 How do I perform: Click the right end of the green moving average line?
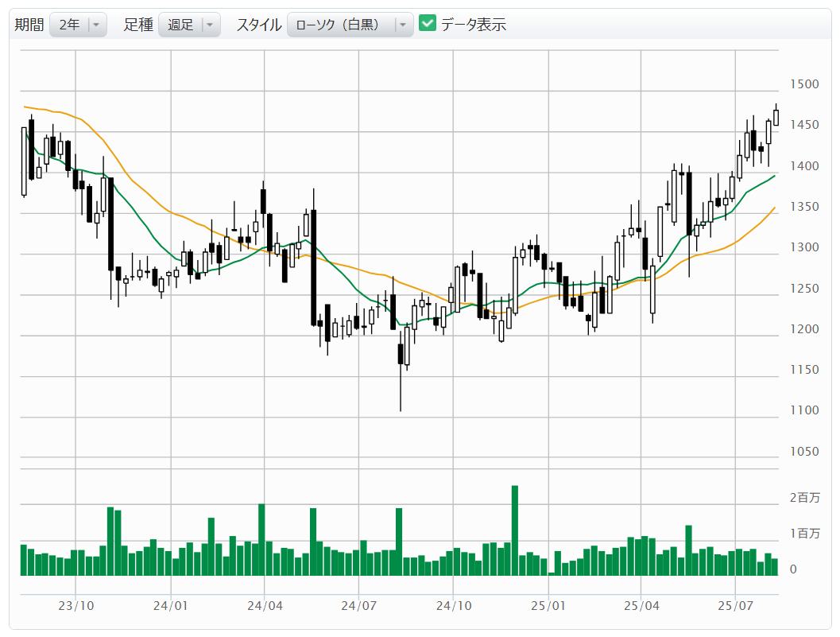tap(775, 176)
